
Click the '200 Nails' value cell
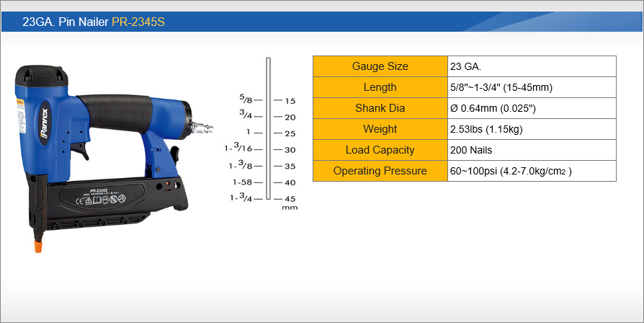[532, 150]
